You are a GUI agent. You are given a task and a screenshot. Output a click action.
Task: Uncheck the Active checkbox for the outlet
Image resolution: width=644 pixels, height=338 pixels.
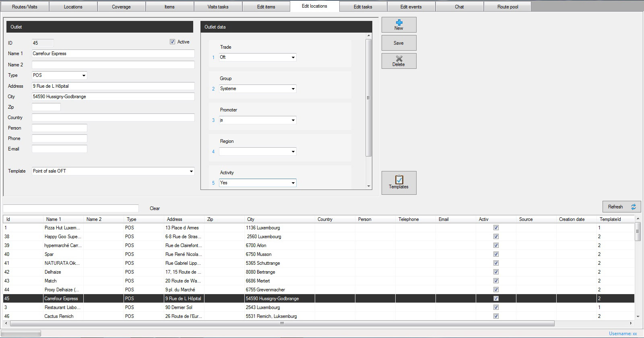pyautogui.click(x=173, y=42)
